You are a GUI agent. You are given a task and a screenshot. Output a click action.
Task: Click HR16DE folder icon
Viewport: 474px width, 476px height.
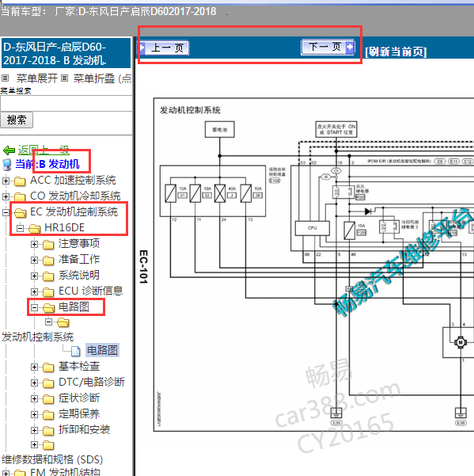point(34,229)
